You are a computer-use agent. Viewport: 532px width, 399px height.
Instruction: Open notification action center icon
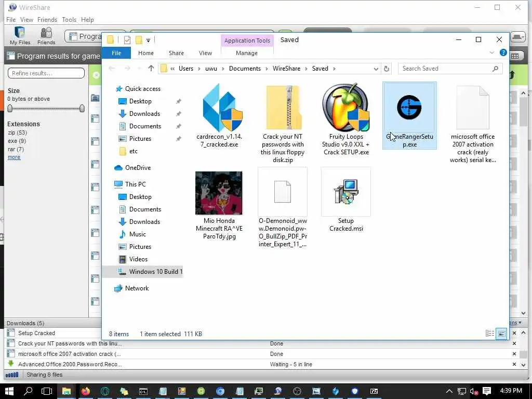point(486,391)
